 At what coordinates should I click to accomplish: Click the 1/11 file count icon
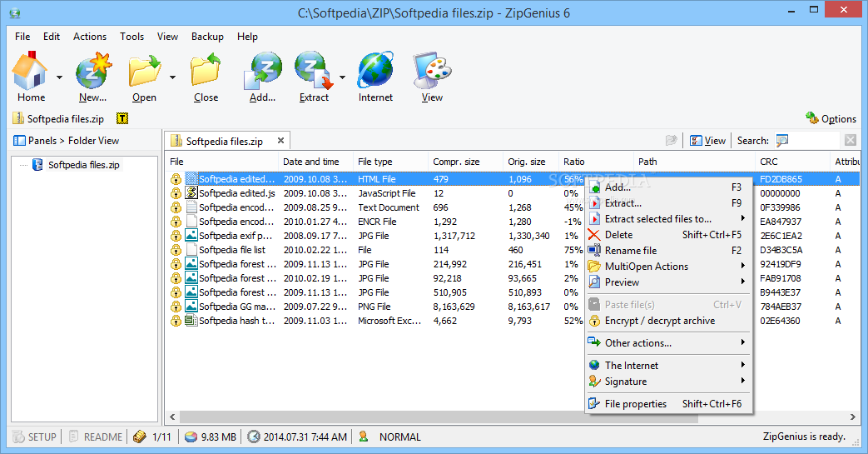pyautogui.click(x=140, y=437)
